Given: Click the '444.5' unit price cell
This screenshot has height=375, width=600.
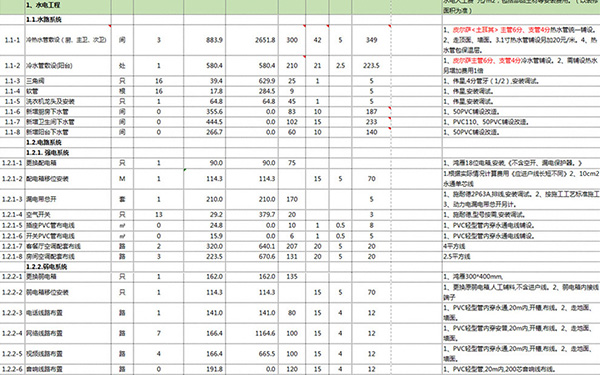Looking at the screenshot, I should coord(204,122).
